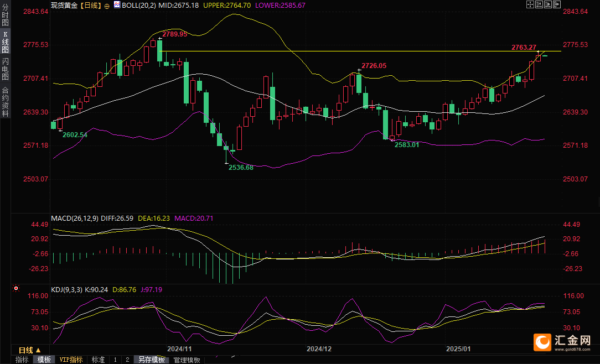Click the 2602.54 price label
Screen dimensions: 600x364
(x=75, y=134)
